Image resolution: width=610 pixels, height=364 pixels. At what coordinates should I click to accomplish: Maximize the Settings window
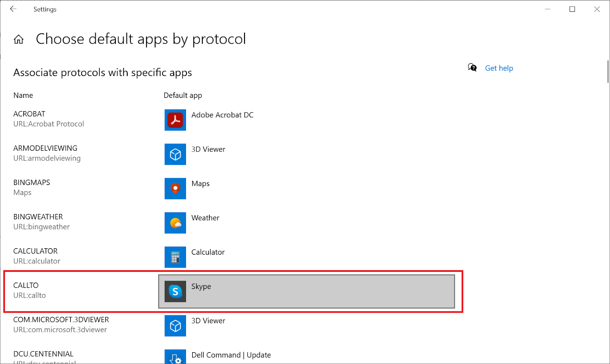pyautogui.click(x=572, y=9)
